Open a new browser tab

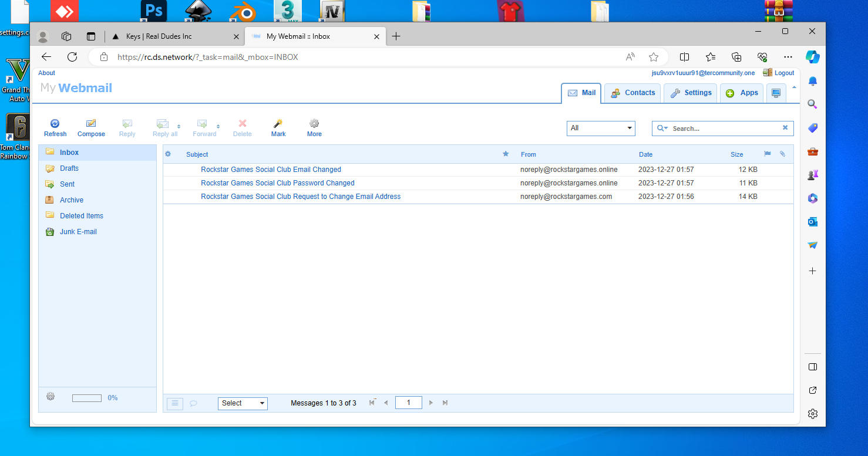396,36
